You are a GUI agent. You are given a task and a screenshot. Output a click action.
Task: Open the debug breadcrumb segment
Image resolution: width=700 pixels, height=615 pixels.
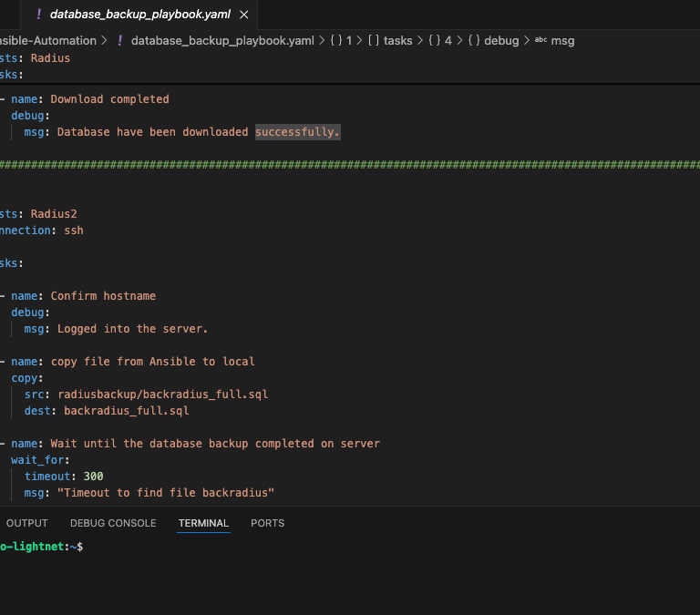click(501, 40)
